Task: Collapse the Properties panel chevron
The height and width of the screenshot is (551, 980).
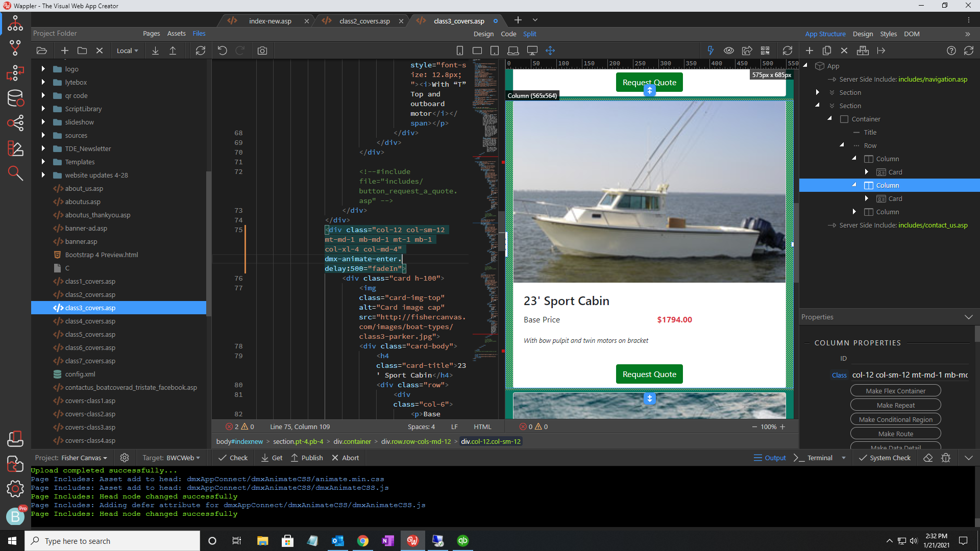Action: [968, 317]
